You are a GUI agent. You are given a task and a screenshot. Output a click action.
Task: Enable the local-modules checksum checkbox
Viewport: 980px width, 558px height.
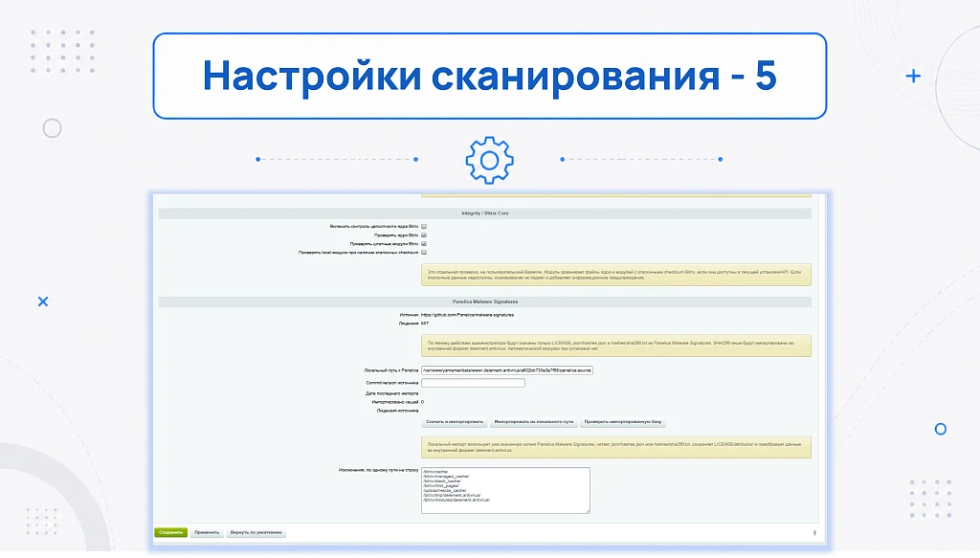tap(424, 253)
